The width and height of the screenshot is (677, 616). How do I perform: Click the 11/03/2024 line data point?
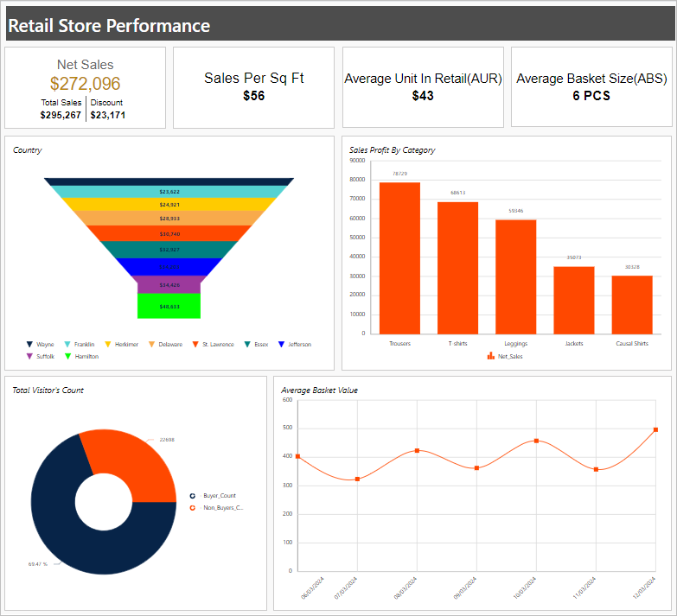pyautogui.click(x=596, y=469)
